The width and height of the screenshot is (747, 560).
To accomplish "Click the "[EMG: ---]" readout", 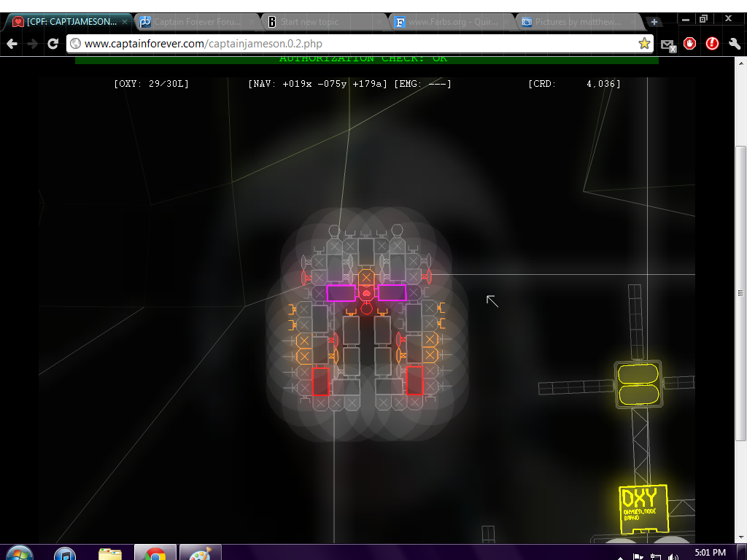I will point(422,84).
